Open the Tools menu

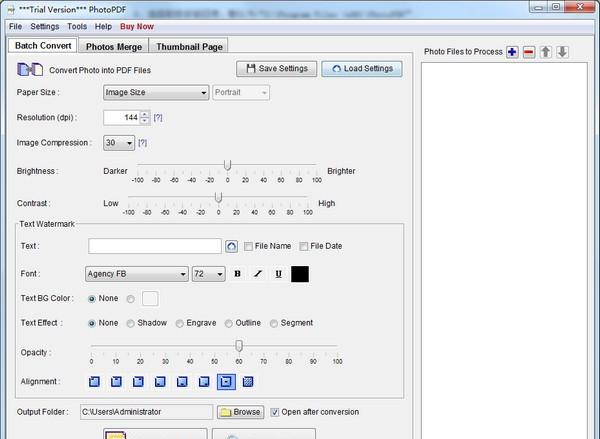[77, 25]
